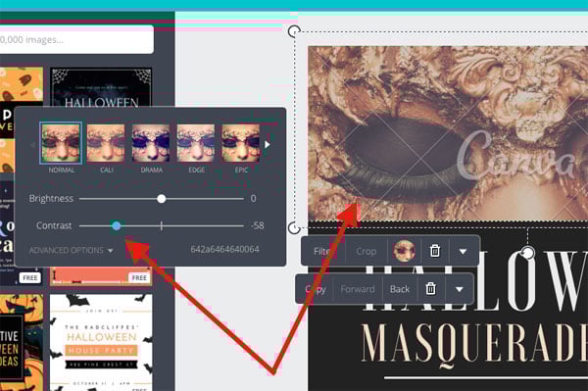Show next filters with right arrow
Viewport: 588px width, 391px height.
pos(267,144)
